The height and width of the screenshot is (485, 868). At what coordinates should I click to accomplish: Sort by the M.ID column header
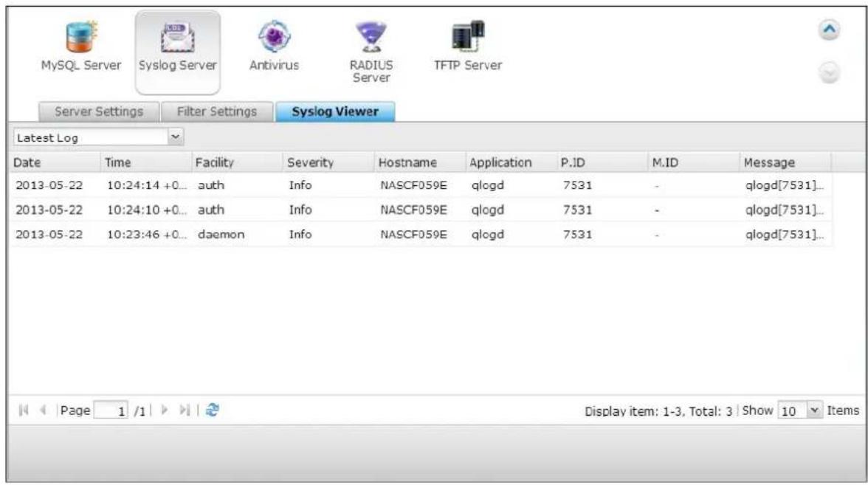tap(694, 162)
